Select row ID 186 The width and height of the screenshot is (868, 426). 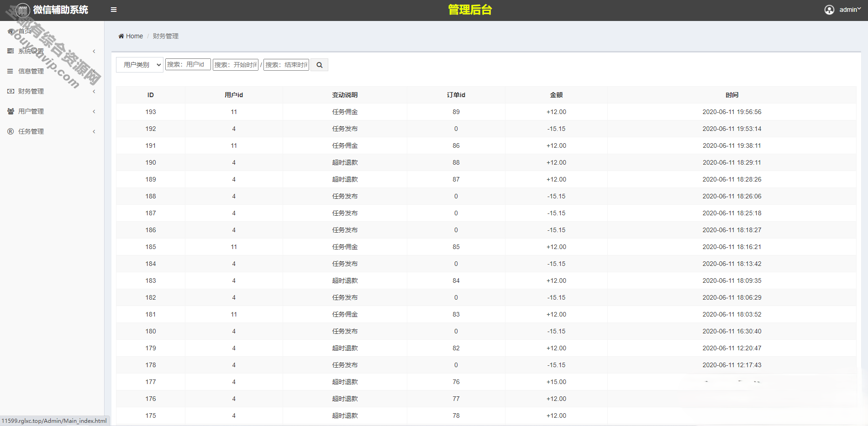coord(151,230)
